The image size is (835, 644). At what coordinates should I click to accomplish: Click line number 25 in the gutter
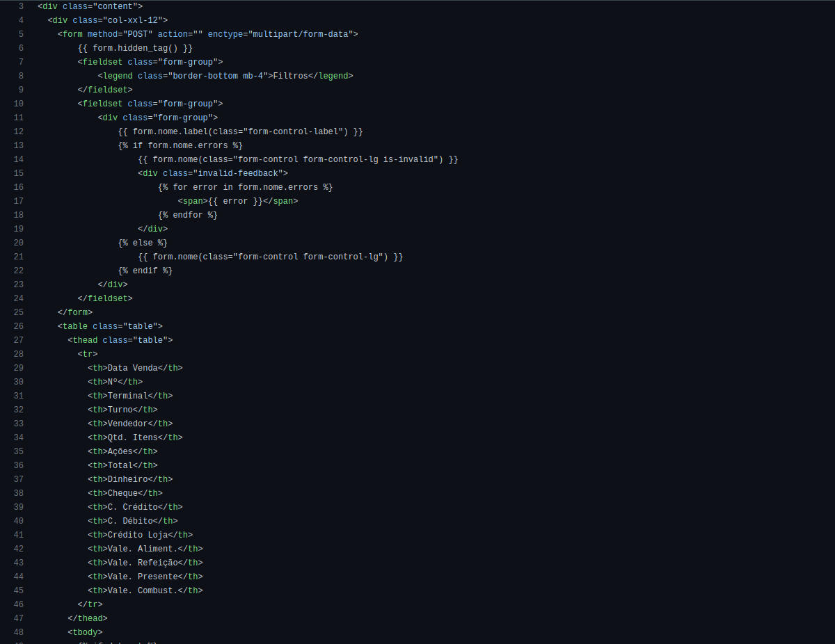tap(19, 312)
